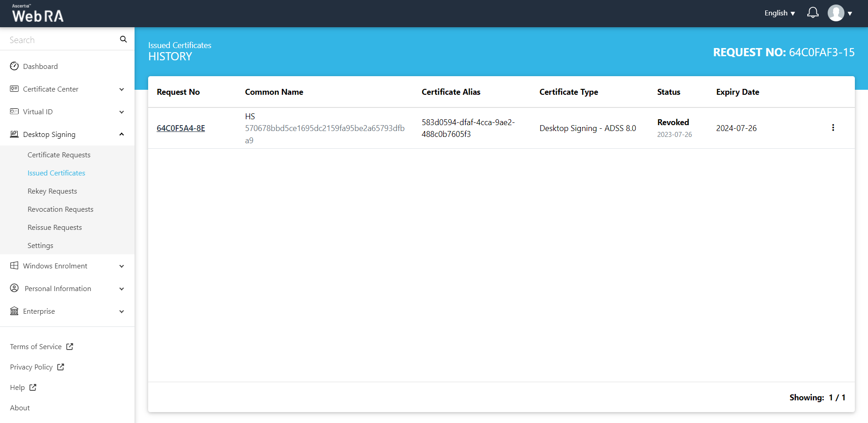868x423 pixels.
Task: Click the search magnifier icon
Action: (123, 39)
